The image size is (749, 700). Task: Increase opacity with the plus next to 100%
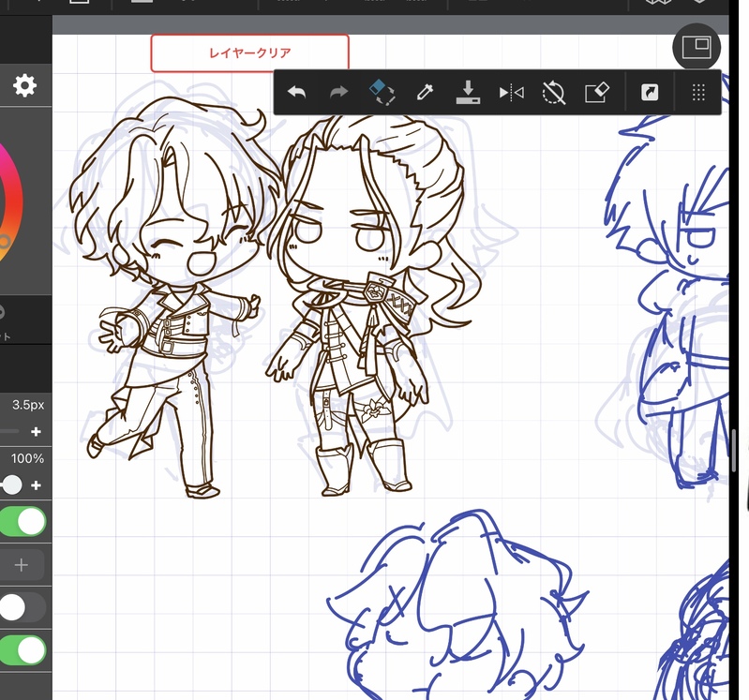click(x=36, y=485)
